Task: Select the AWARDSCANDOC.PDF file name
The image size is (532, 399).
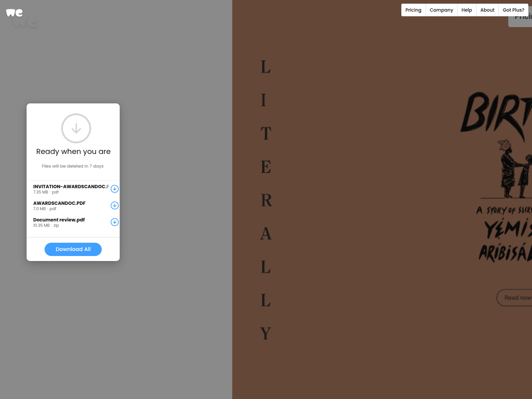Action: (60, 203)
